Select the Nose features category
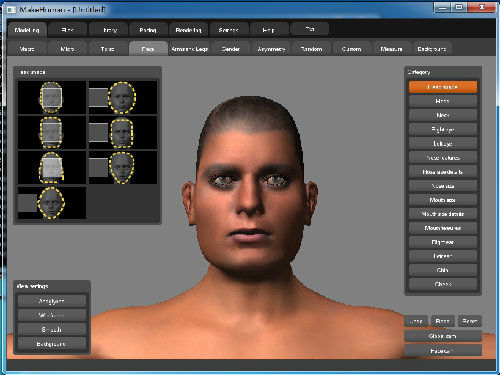The image size is (500, 375). (x=443, y=158)
